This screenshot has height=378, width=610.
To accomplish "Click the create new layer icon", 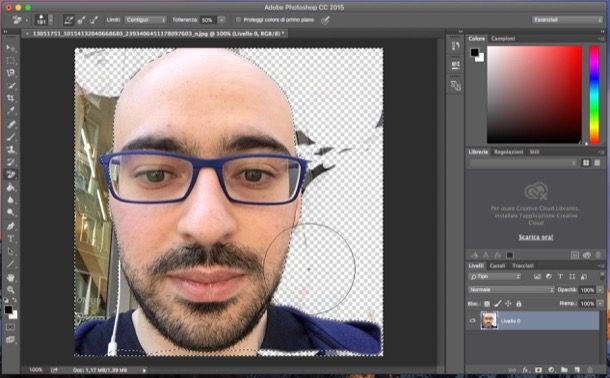I will [577, 370].
